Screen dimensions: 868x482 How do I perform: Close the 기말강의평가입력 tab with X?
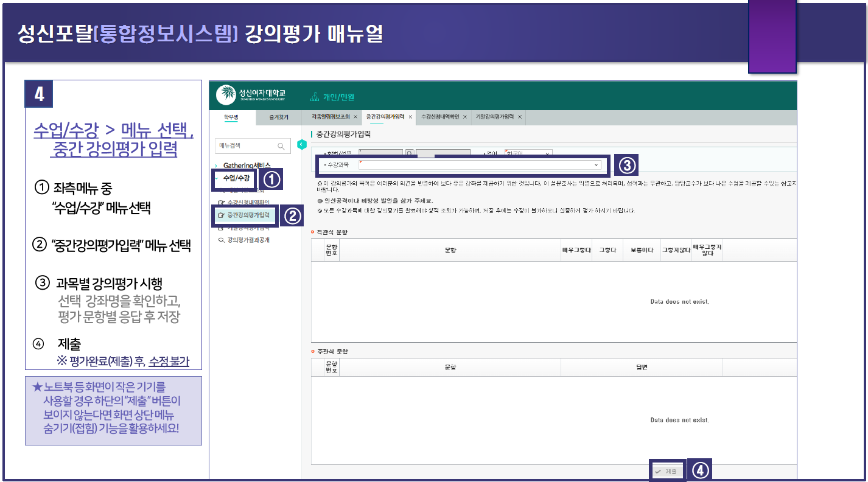pyautogui.click(x=519, y=116)
